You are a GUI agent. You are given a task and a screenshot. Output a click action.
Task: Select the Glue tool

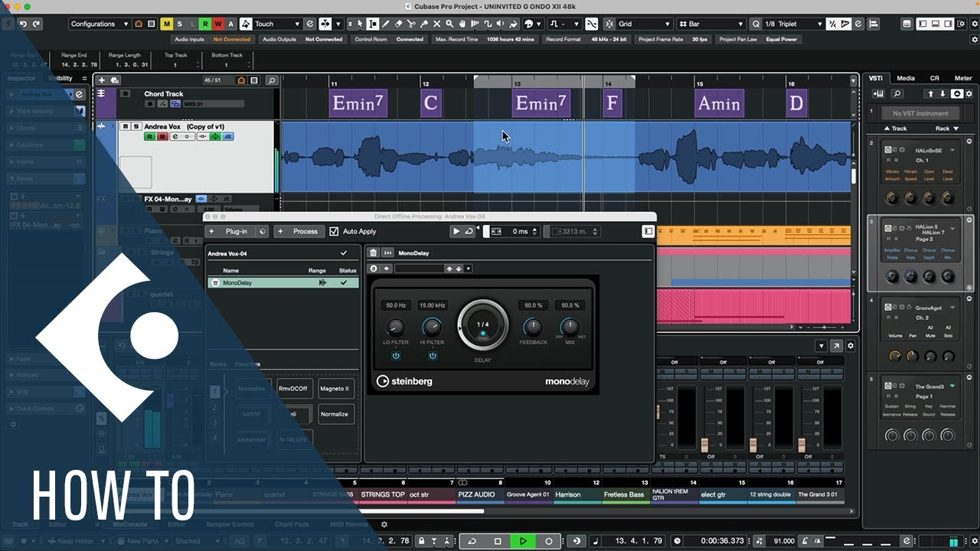[424, 24]
